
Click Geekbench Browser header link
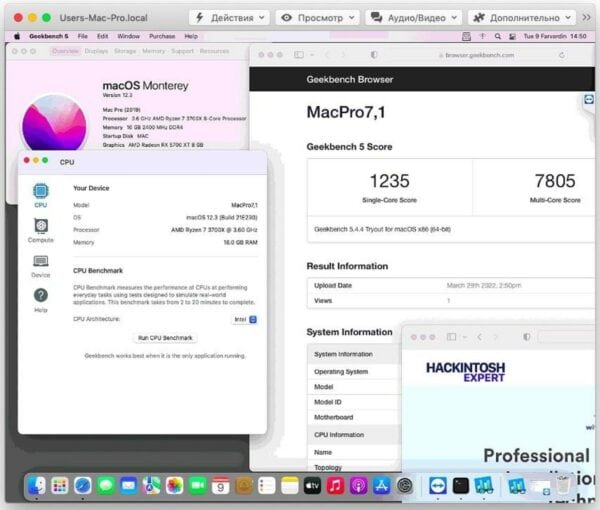tap(350, 80)
